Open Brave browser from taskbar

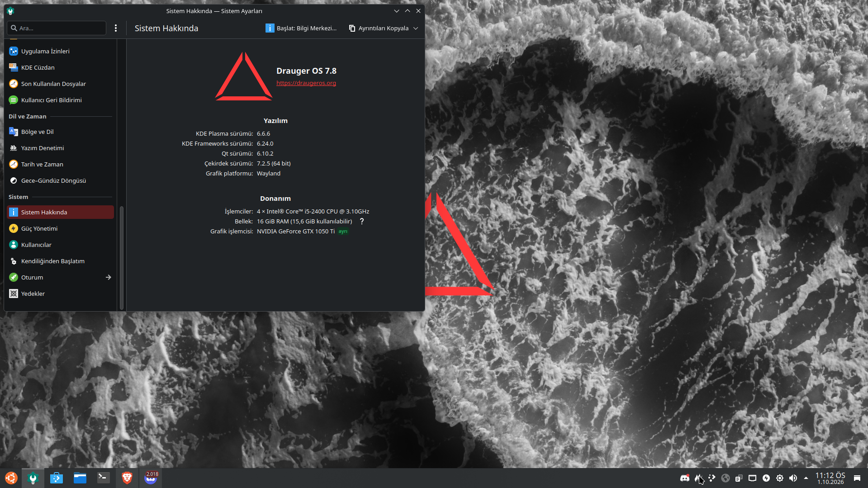(x=127, y=478)
